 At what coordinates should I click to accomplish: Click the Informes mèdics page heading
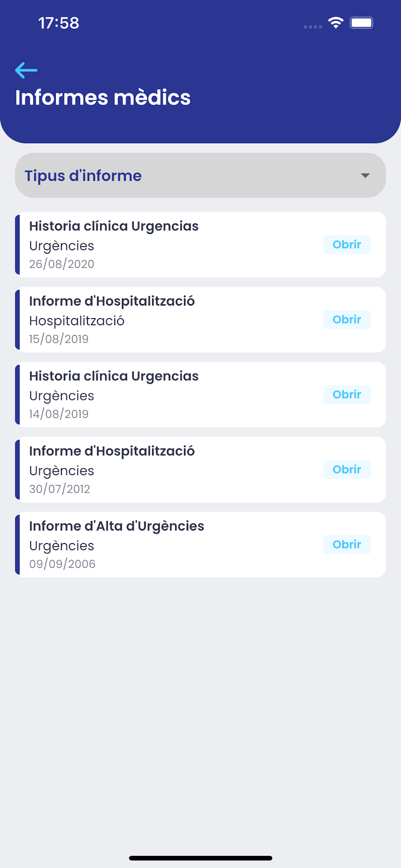[x=103, y=98]
